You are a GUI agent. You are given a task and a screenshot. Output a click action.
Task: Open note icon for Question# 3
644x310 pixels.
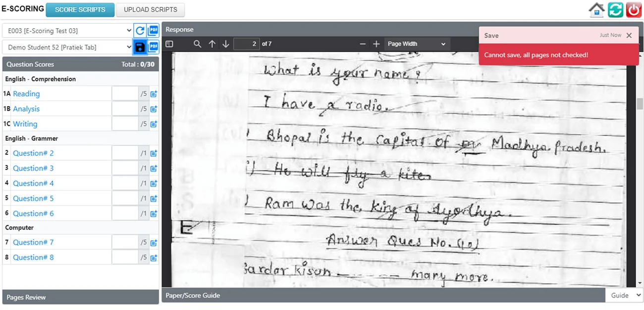point(154,169)
